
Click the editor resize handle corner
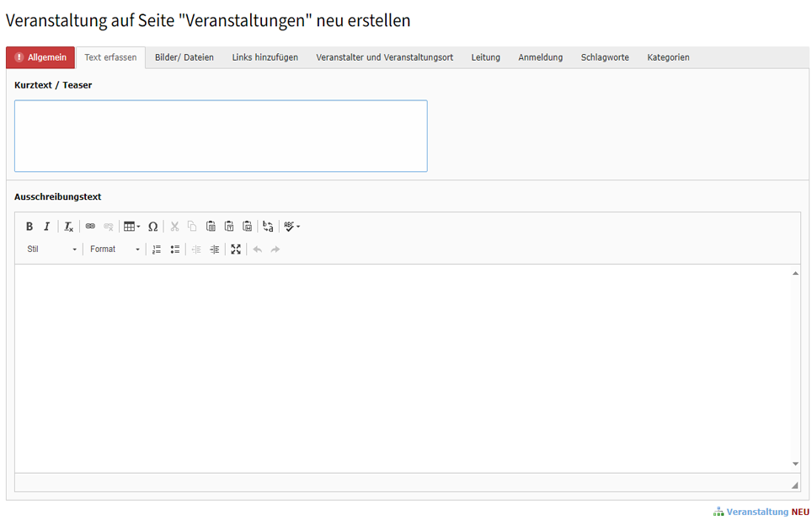795,485
